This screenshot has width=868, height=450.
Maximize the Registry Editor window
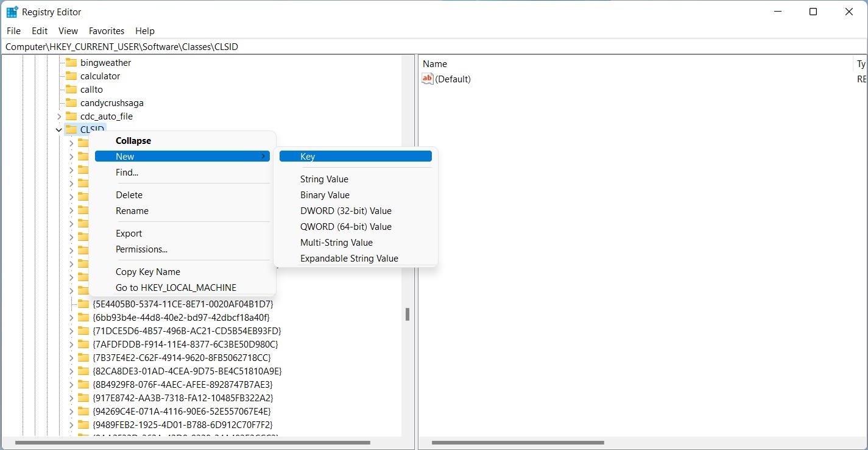click(813, 12)
